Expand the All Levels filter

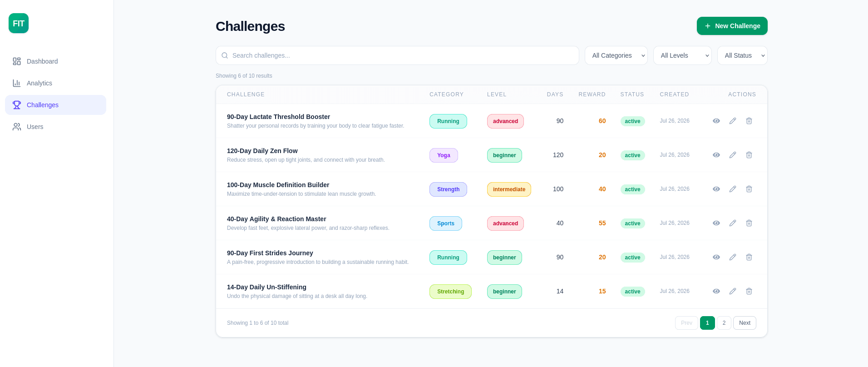(x=682, y=55)
